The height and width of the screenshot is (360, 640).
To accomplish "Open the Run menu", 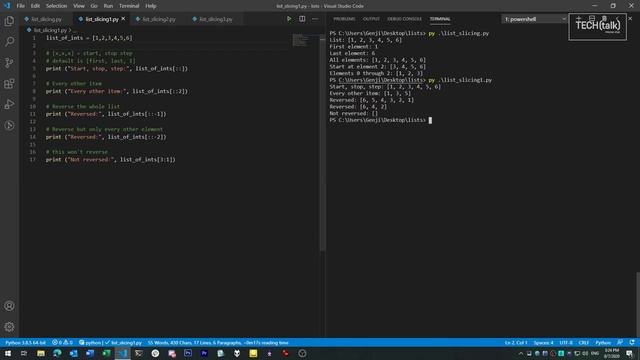I will tap(108, 6).
